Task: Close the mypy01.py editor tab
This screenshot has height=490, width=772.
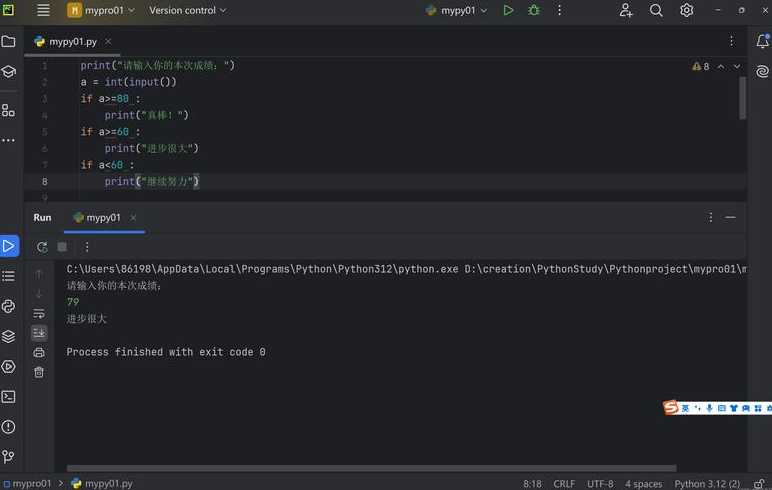Action: point(108,42)
